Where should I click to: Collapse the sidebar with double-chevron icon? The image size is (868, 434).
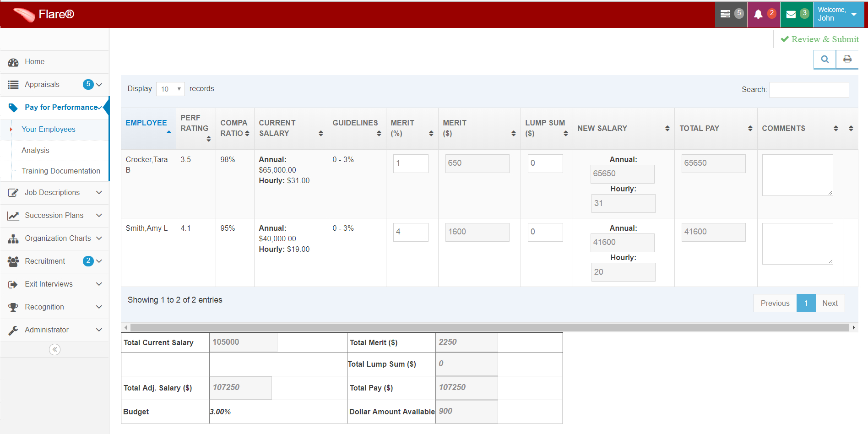[x=55, y=350]
